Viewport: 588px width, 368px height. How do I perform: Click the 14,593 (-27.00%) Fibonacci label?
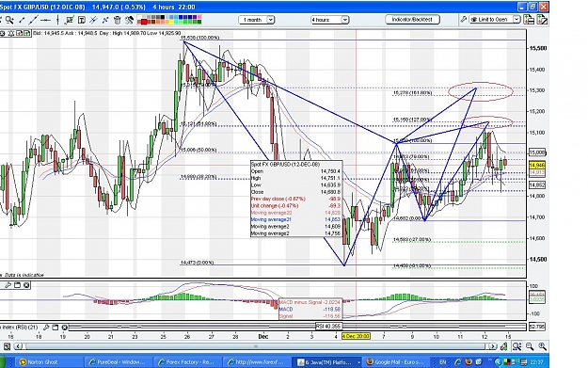pyautogui.click(x=412, y=239)
